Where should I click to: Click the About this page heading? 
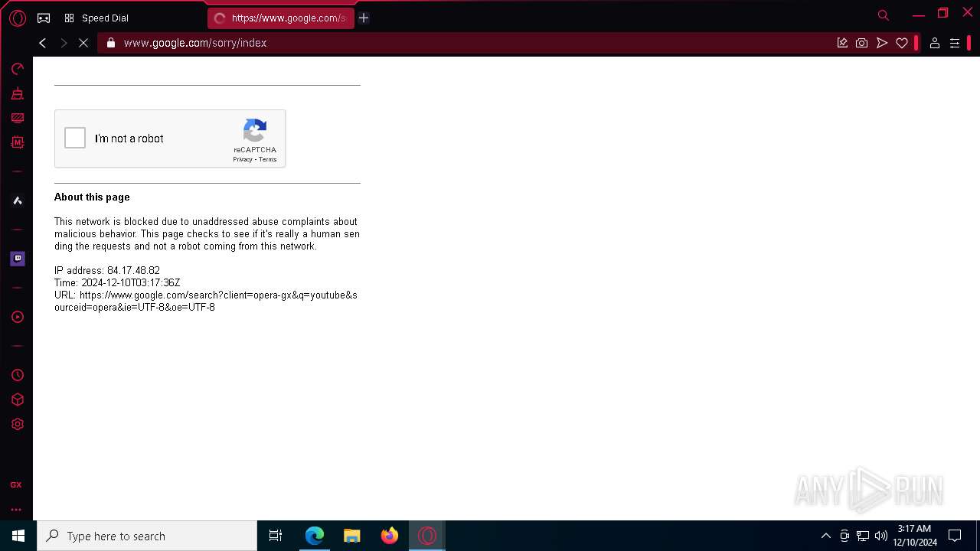[x=92, y=197]
